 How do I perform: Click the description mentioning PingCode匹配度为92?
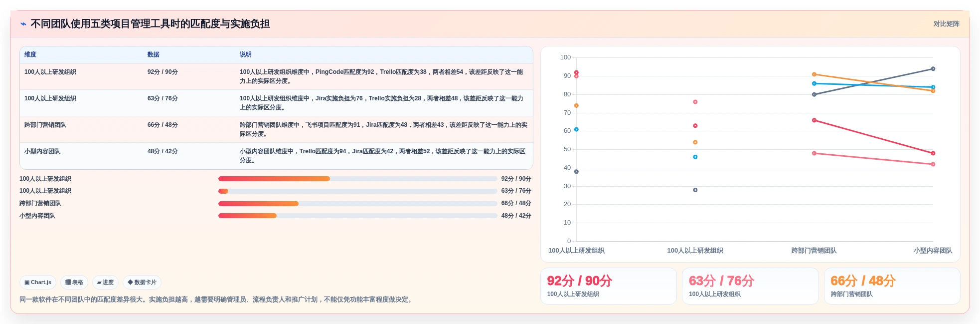(381, 76)
